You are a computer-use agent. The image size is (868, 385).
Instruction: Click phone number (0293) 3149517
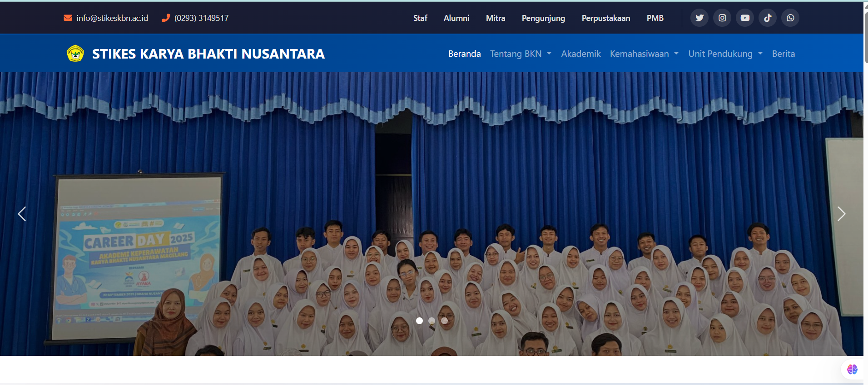201,18
